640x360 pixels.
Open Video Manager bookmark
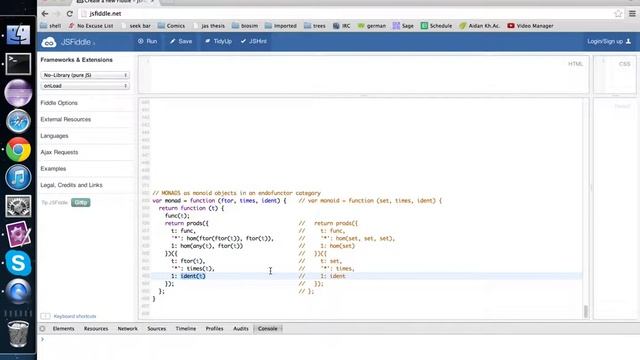(x=531, y=26)
